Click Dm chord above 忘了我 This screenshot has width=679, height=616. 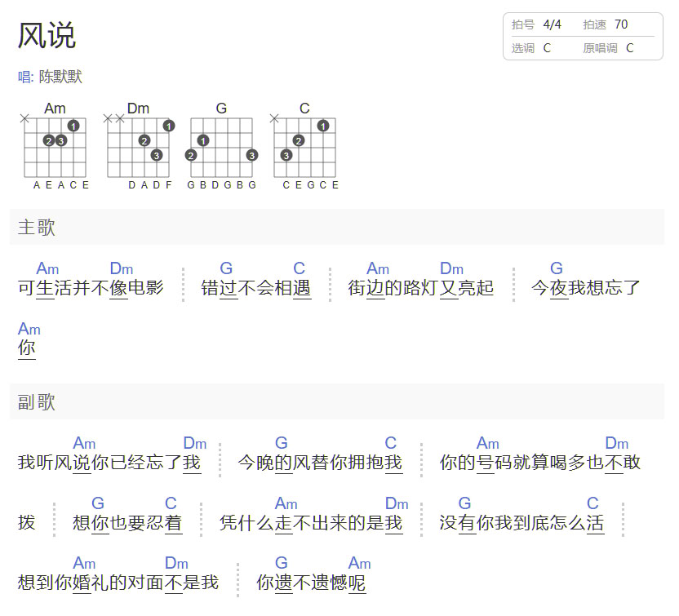click(x=195, y=443)
